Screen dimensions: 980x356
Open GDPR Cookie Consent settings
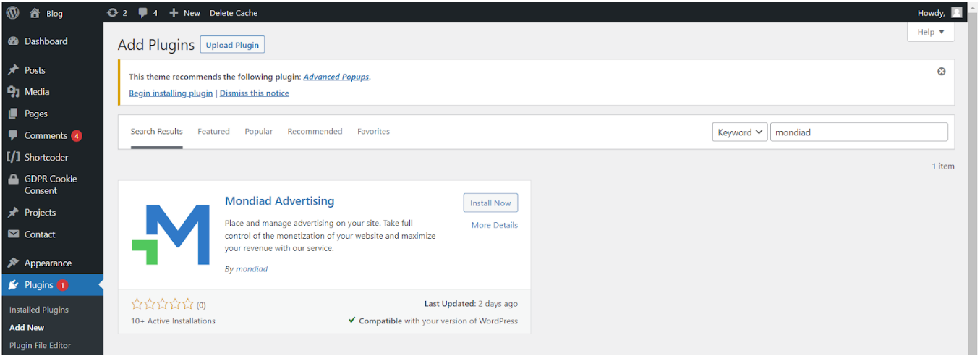[50, 185]
